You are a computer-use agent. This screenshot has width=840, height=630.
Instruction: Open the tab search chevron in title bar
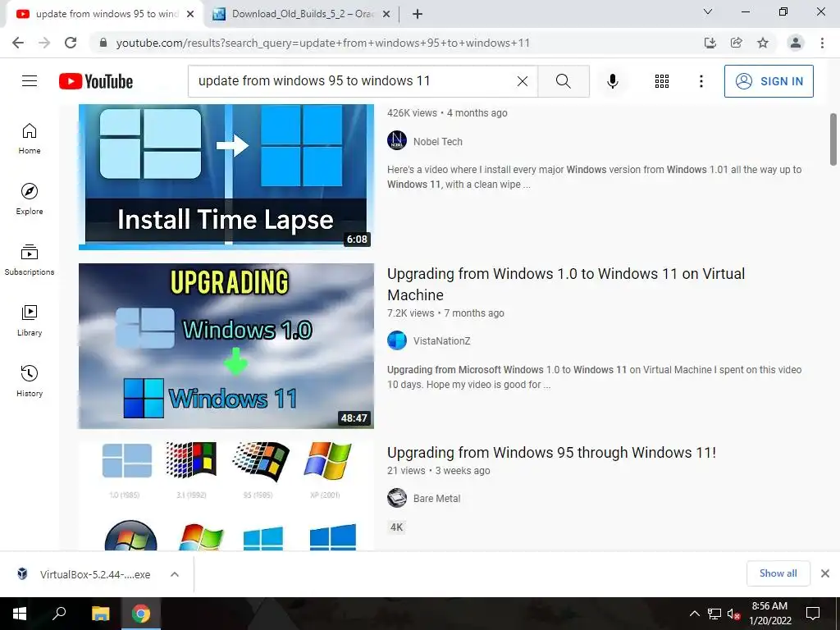tap(708, 11)
